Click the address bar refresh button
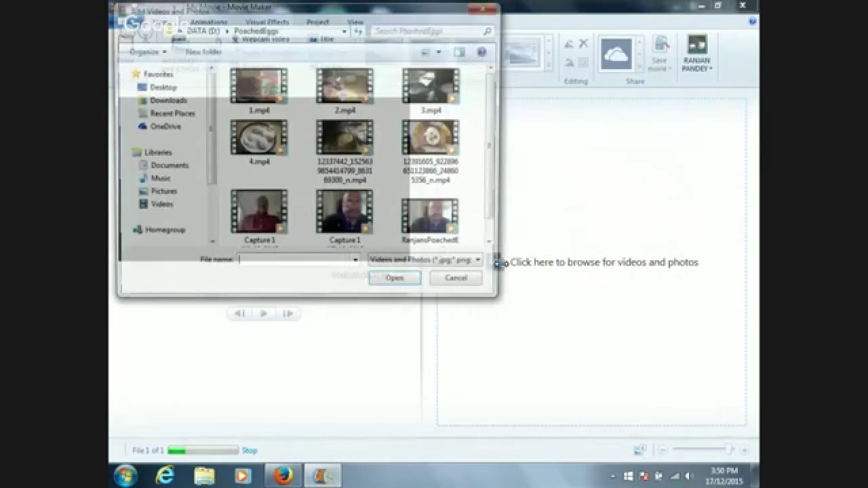This screenshot has height=488, width=868. pos(359,31)
